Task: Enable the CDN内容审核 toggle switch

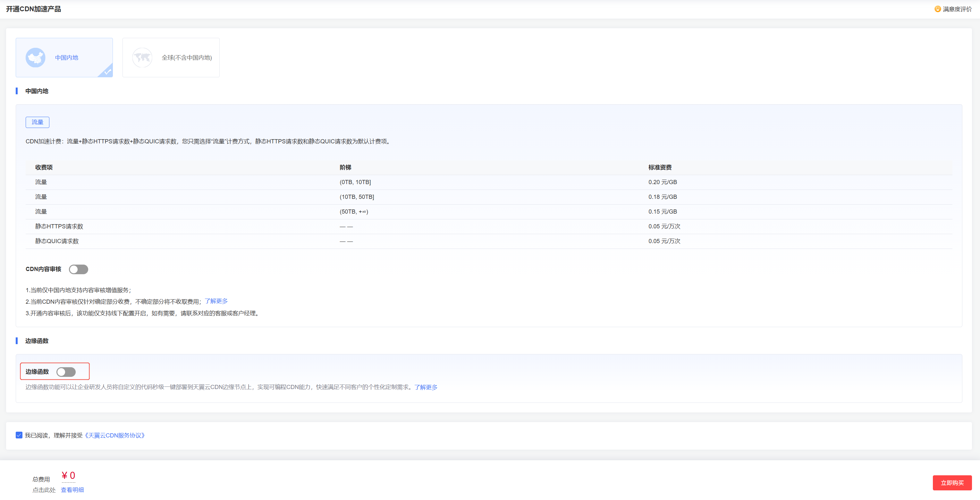Action: pos(78,269)
